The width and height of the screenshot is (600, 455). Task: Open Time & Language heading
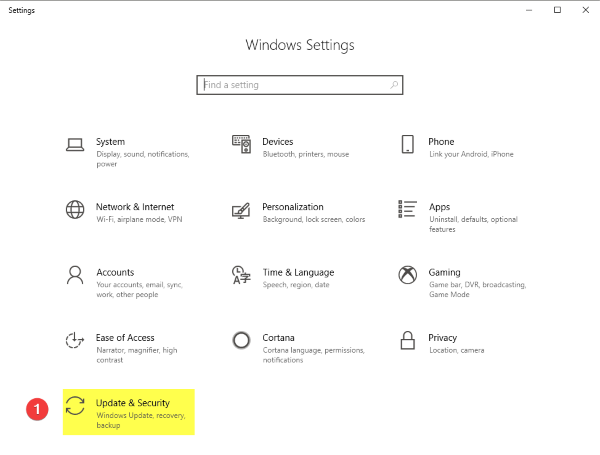click(x=298, y=272)
